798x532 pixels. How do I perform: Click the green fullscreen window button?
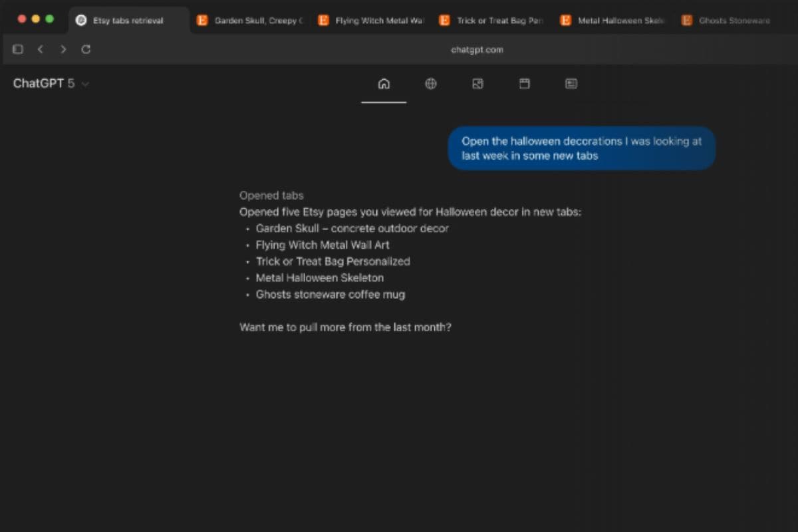(x=49, y=19)
